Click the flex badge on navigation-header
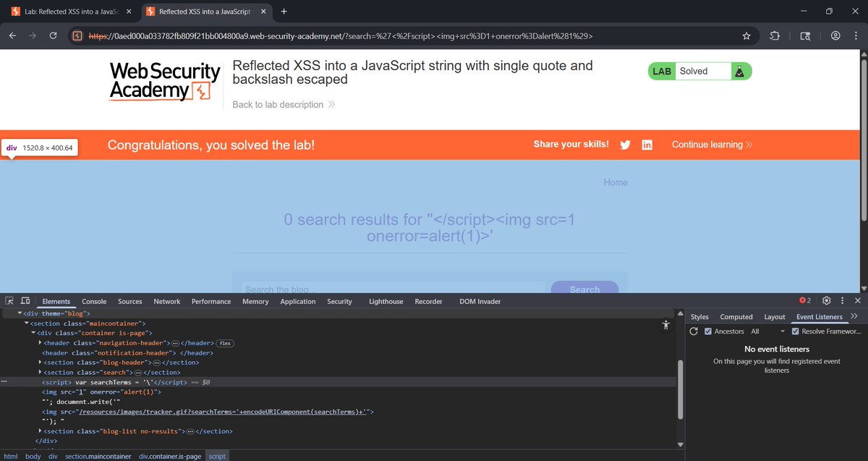This screenshot has width=868, height=461. tap(225, 342)
